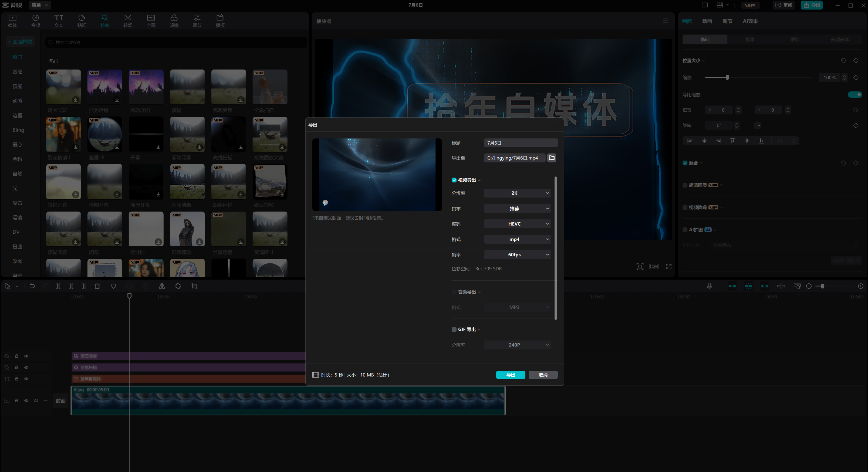Click the 搜索全部特效 search box
This screenshot has height=472, width=868.
tap(176, 42)
